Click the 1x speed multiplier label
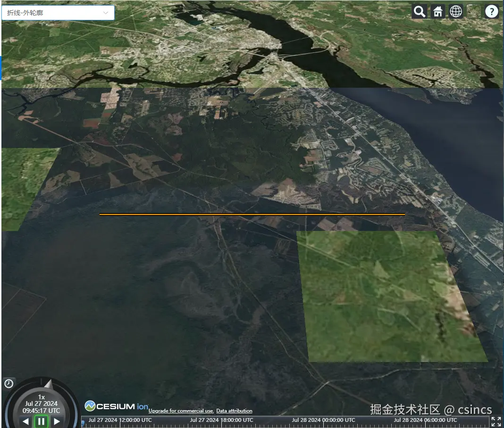The image size is (504, 428). 41,397
